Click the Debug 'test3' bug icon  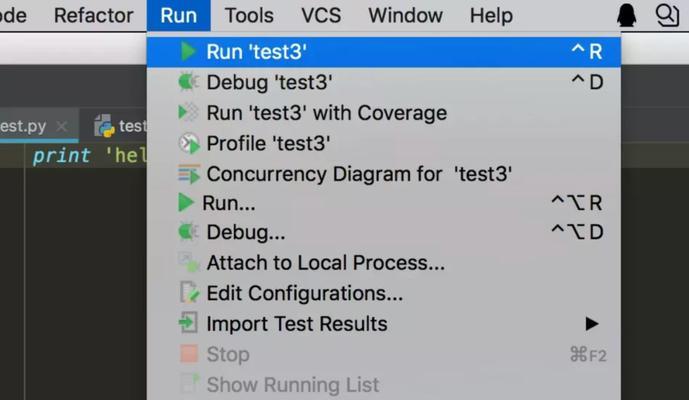coord(189,82)
